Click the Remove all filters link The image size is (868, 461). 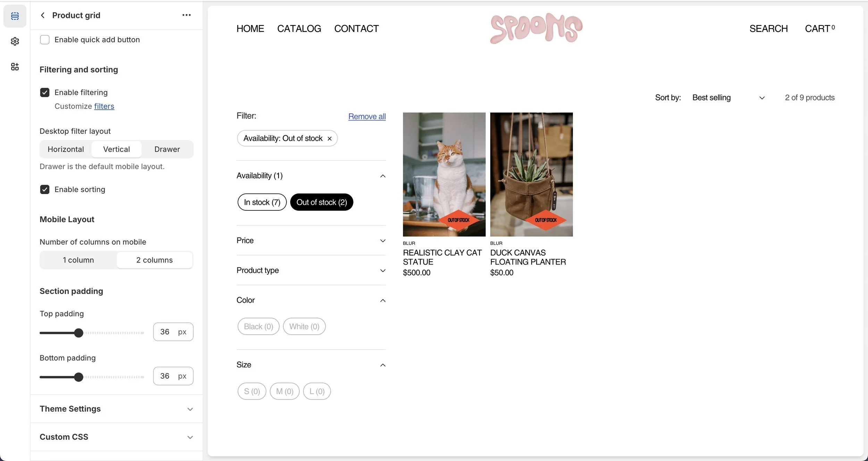(x=367, y=117)
